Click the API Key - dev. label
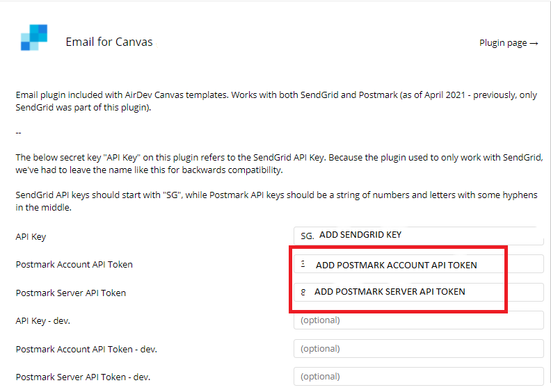 coord(43,321)
